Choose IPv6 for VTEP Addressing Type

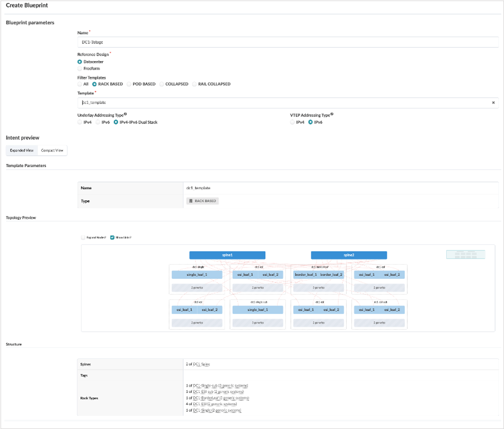(311, 122)
